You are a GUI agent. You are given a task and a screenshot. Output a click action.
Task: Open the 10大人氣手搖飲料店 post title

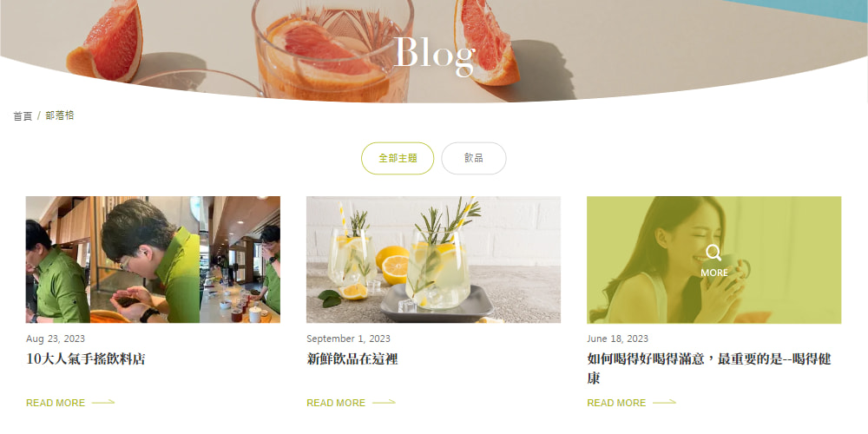tap(85, 359)
